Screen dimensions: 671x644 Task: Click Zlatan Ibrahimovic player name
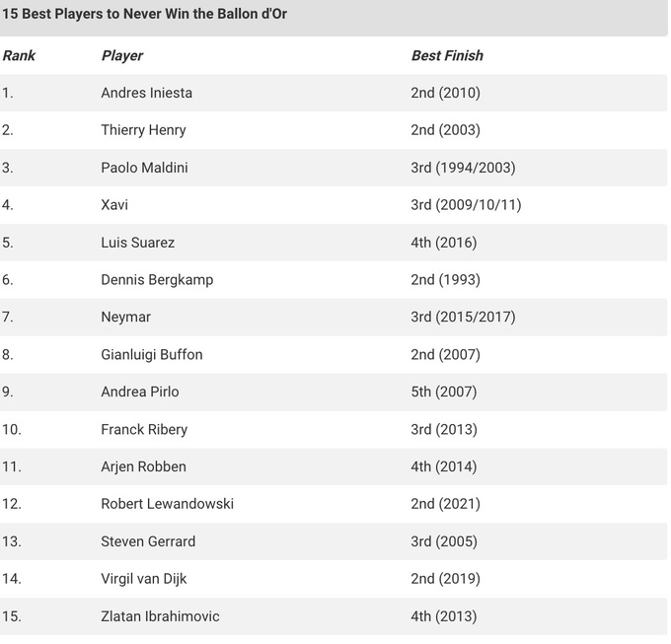(160, 616)
